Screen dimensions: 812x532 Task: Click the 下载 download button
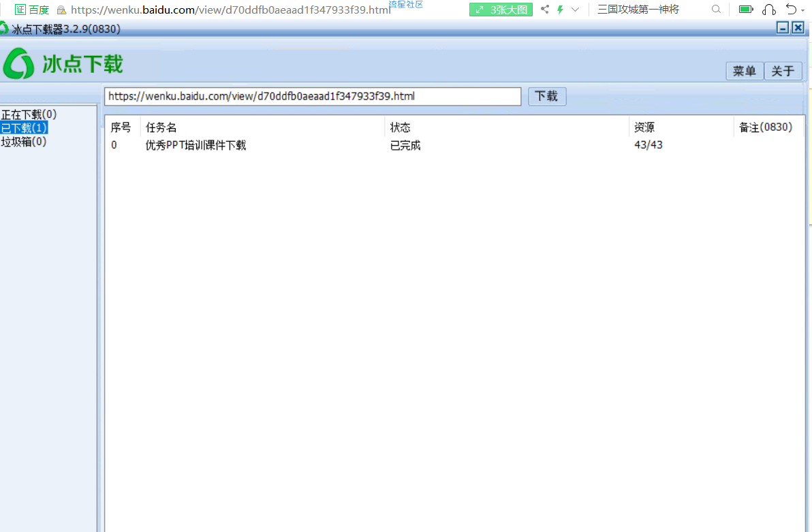547,96
